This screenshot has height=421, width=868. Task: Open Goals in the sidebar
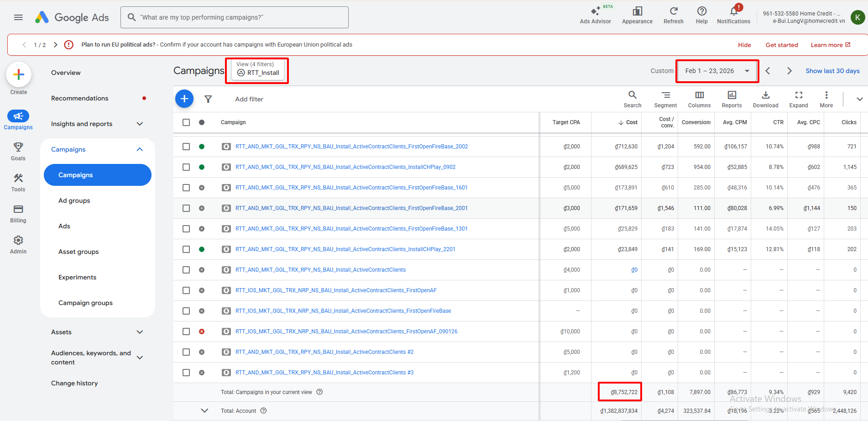pos(18,151)
